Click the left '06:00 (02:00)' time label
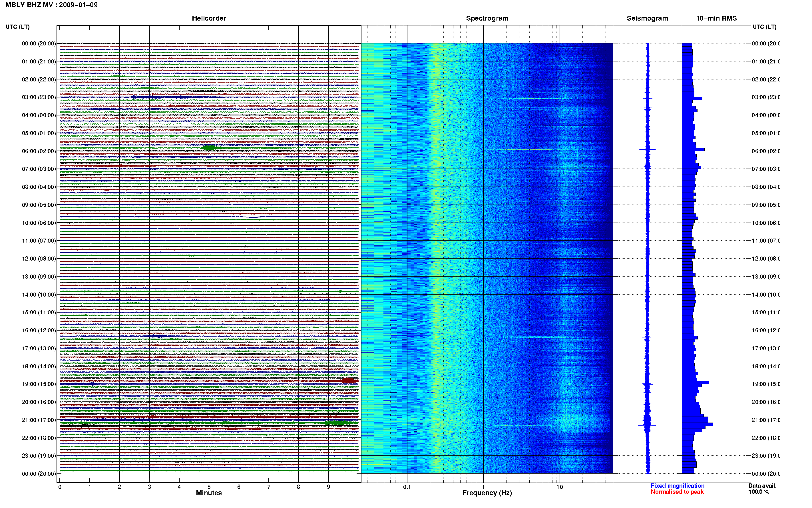The height and width of the screenshot is (508, 812). [39, 151]
